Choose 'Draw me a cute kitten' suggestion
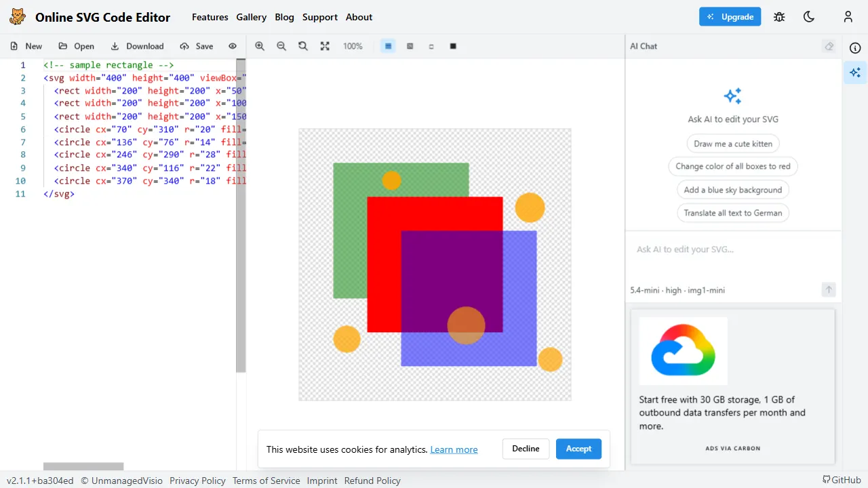 coord(733,144)
